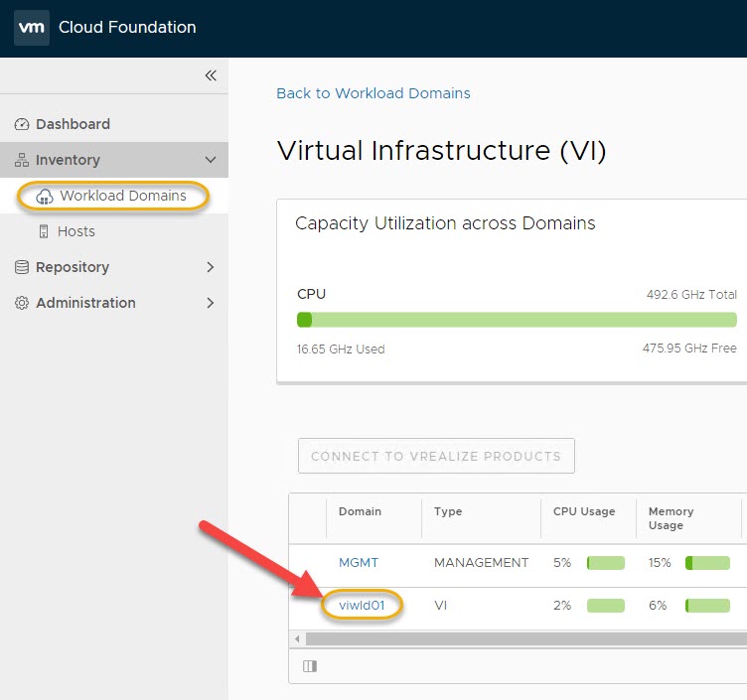Click the Inventory hierarchy icon
This screenshot has height=700, width=747.
[x=22, y=160]
